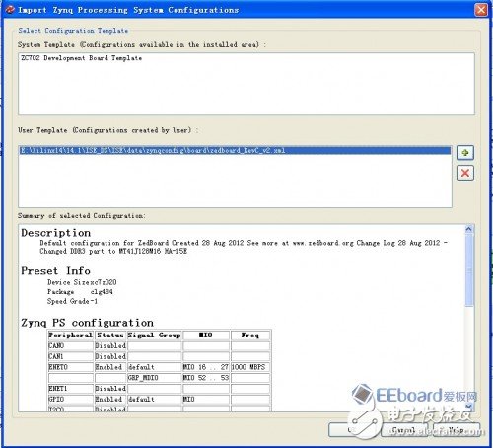Click the System Template label text

(142, 44)
